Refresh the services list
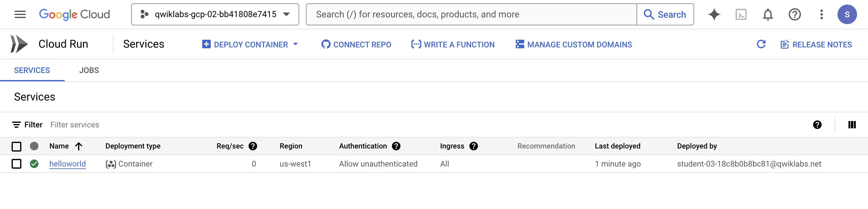Screen dimensions: 868x209 [x=761, y=44]
